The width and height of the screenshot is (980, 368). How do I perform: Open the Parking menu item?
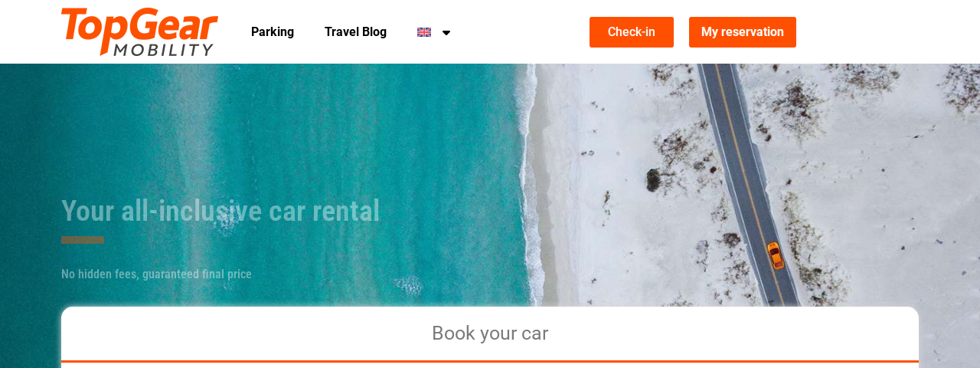coord(273,32)
